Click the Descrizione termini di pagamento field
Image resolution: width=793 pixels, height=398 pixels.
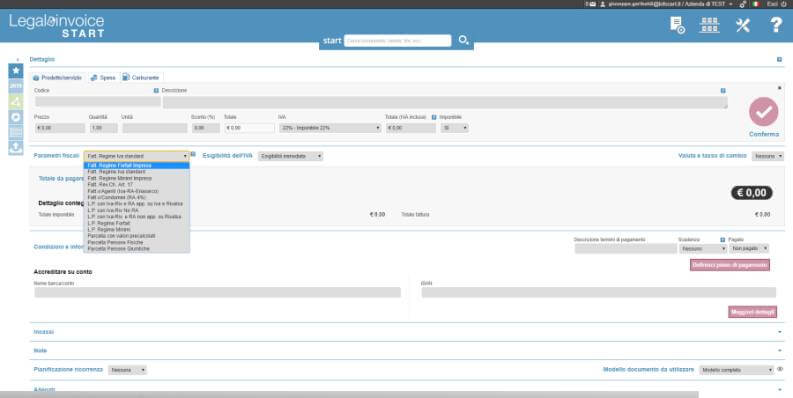click(626, 249)
